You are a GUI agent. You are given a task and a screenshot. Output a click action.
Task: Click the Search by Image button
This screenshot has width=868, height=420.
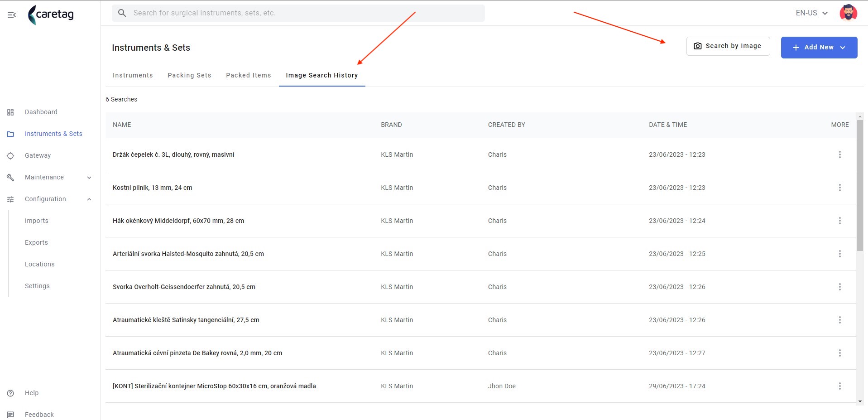pos(728,46)
